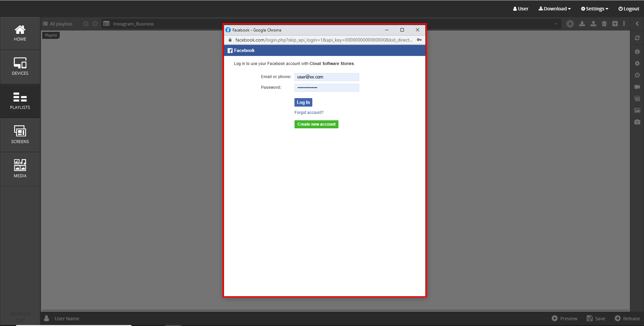Viewport: 644px width, 326px height.
Task: Go forward with the right arrow icon
Action: point(95,24)
